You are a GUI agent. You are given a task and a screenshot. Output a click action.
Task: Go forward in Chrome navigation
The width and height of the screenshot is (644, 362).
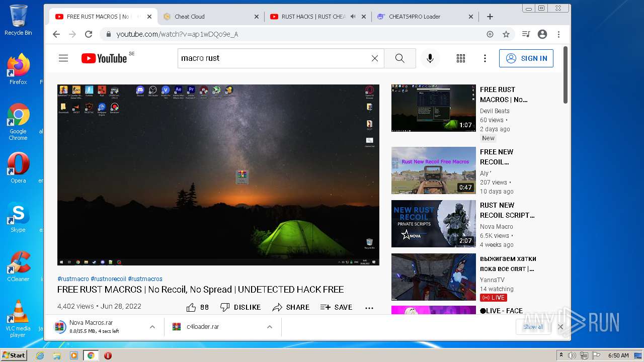pos(72,34)
